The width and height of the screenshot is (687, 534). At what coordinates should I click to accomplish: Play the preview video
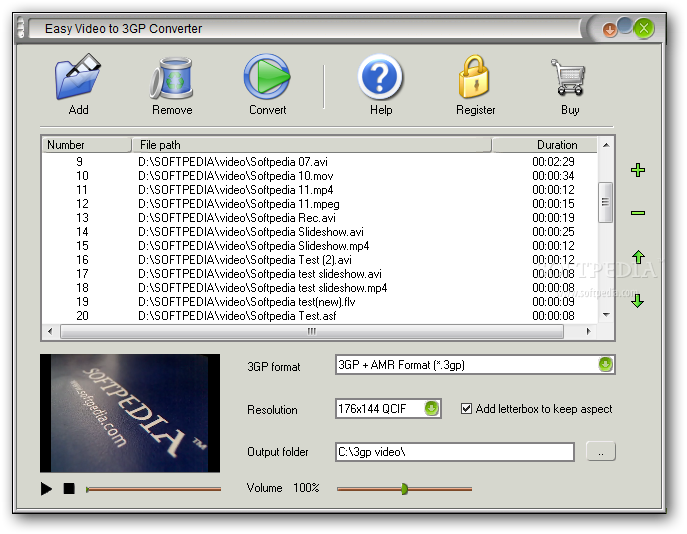tap(46, 488)
